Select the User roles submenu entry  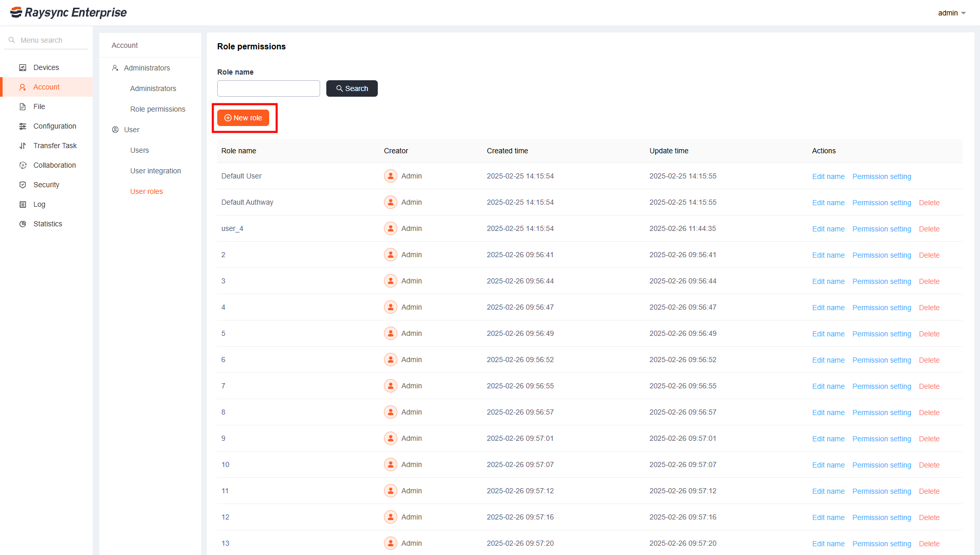146,191
